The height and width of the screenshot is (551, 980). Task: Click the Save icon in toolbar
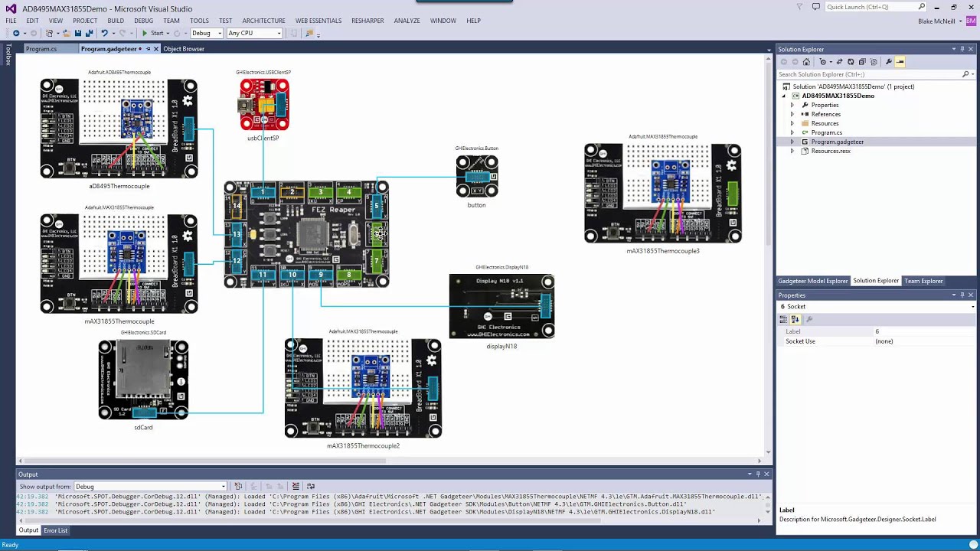pos(78,33)
